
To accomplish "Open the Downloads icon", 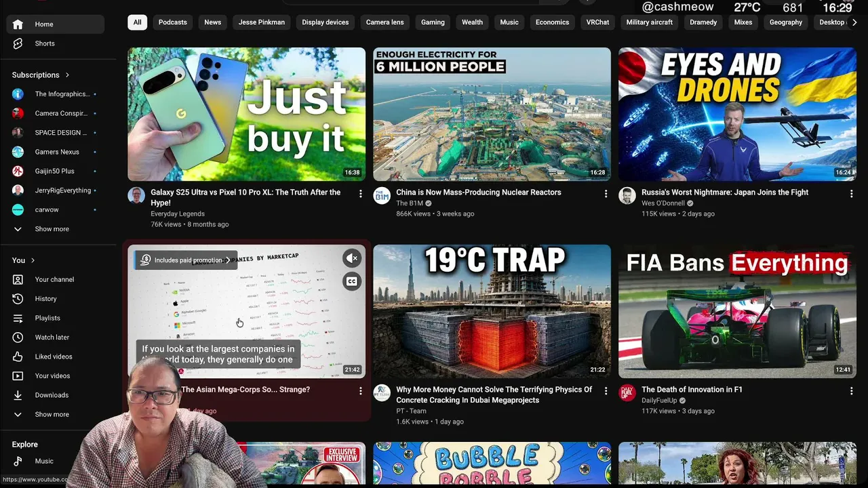I will (18, 395).
